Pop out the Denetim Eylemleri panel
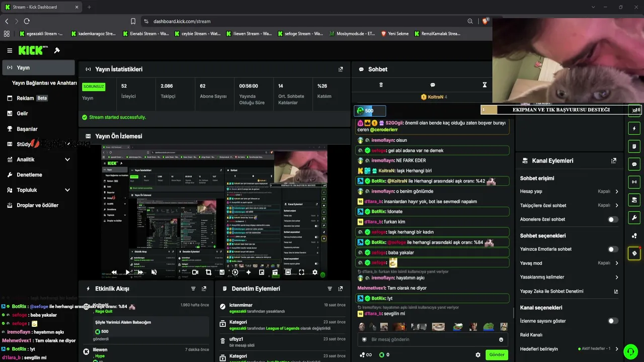 click(x=341, y=289)
